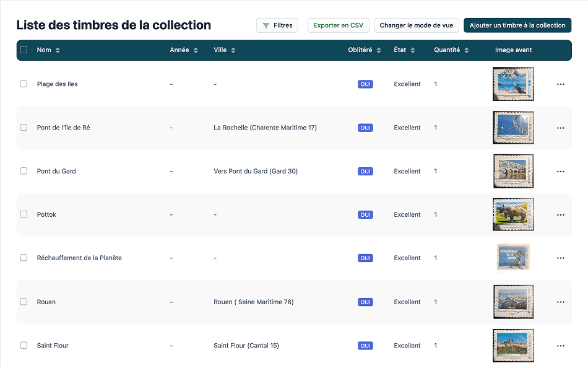Image resolution: width=588 pixels, height=368 pixels.
Task: Click the funnel icon inside Filtres button
Action: (267, 25)
